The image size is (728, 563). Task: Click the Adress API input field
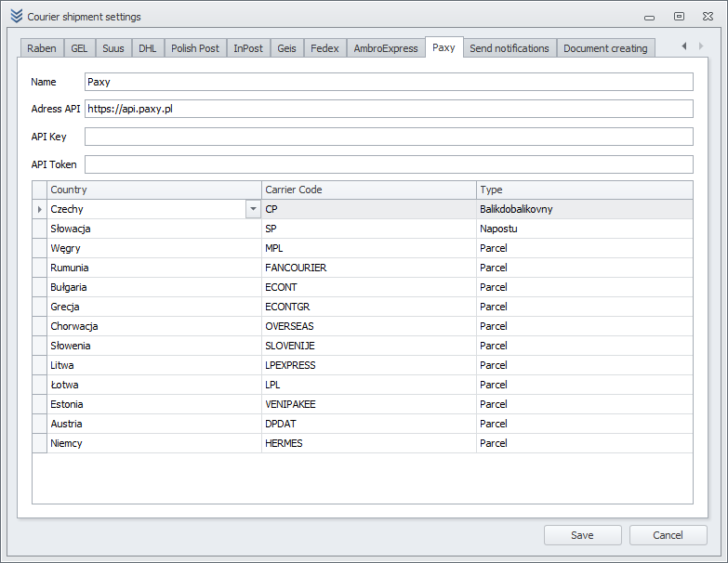[389, 109]
